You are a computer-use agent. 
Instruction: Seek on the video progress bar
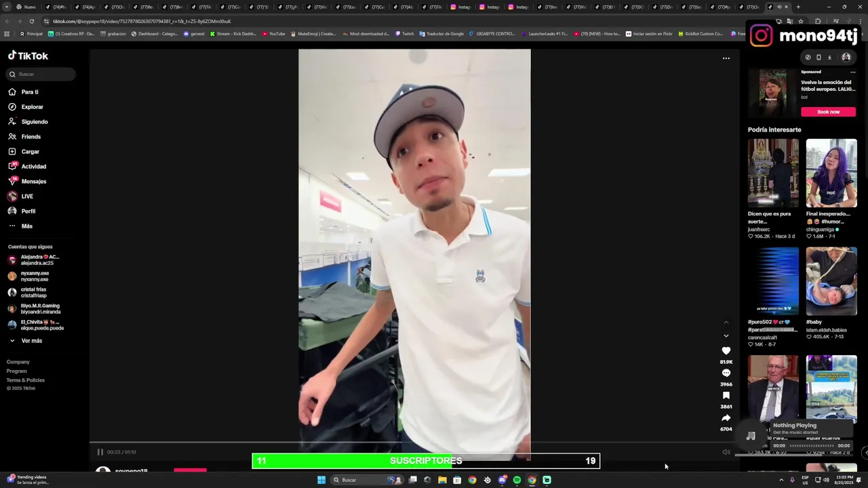[x=414, y=443]
